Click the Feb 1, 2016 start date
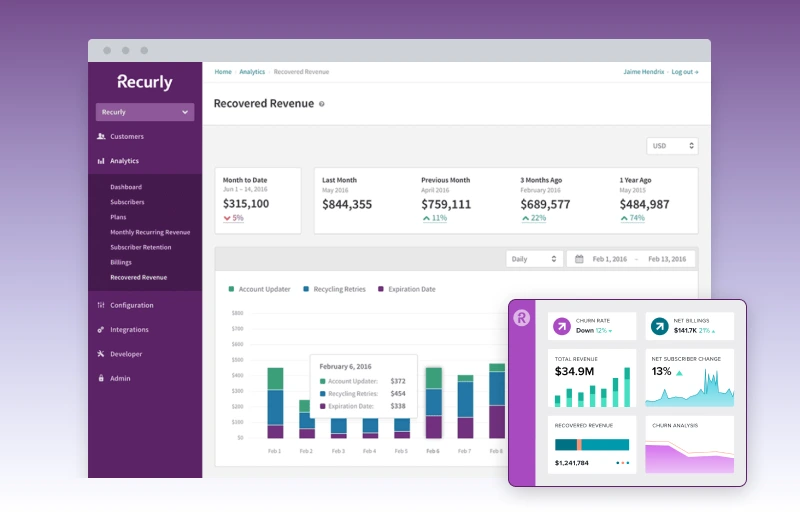The image size is (800, 518). click(x=610, y=259)
